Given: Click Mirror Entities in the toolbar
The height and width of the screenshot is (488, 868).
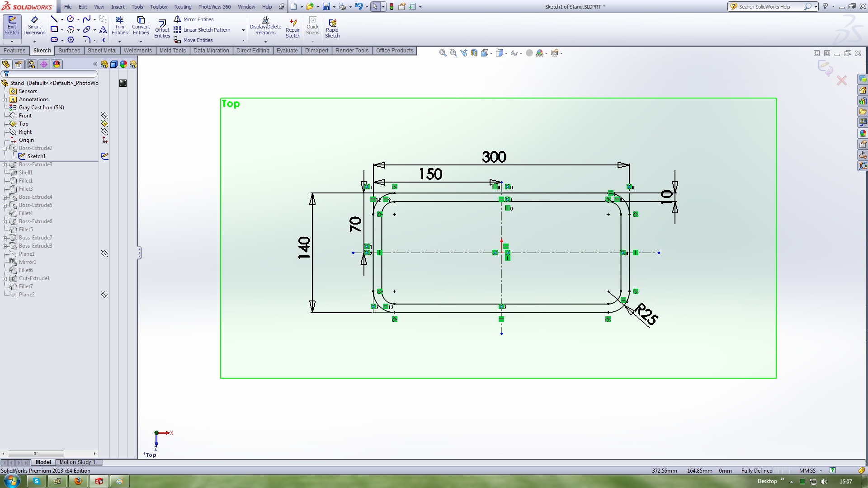Looking at the screenshot, I should (x=194, y=19).
